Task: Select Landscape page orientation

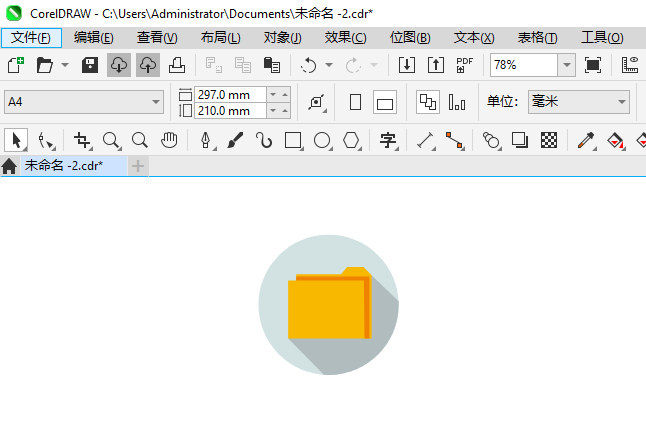Action: 385,102
